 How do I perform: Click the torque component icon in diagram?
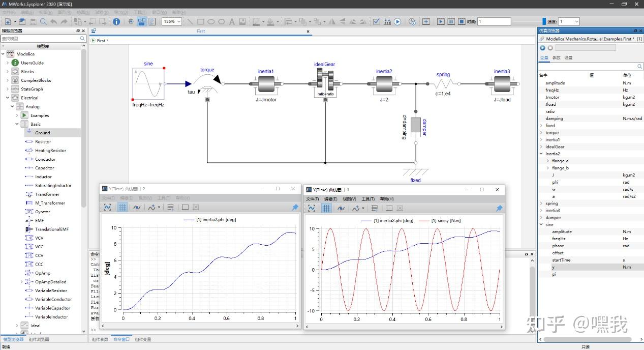pos(207,83)
